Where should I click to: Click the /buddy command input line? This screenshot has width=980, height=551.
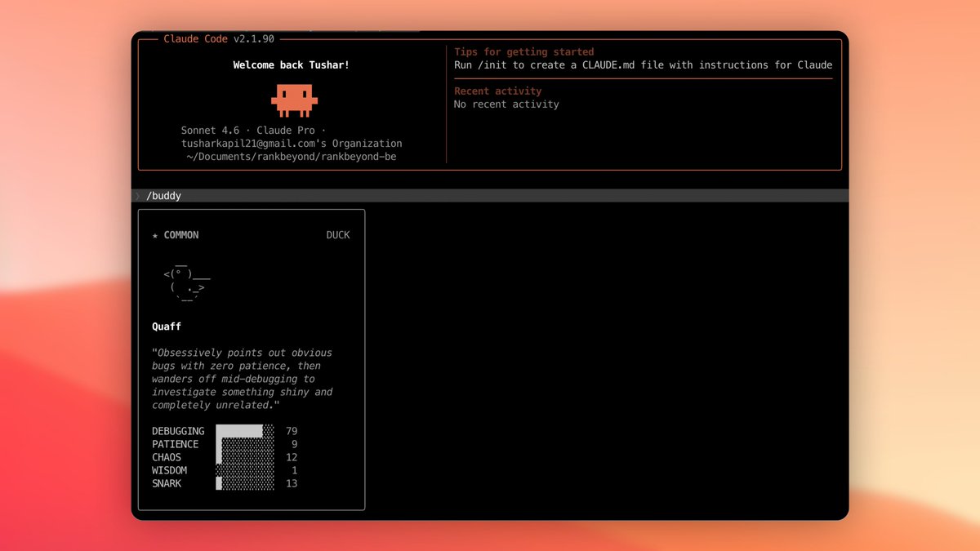(x=490, y=196)
